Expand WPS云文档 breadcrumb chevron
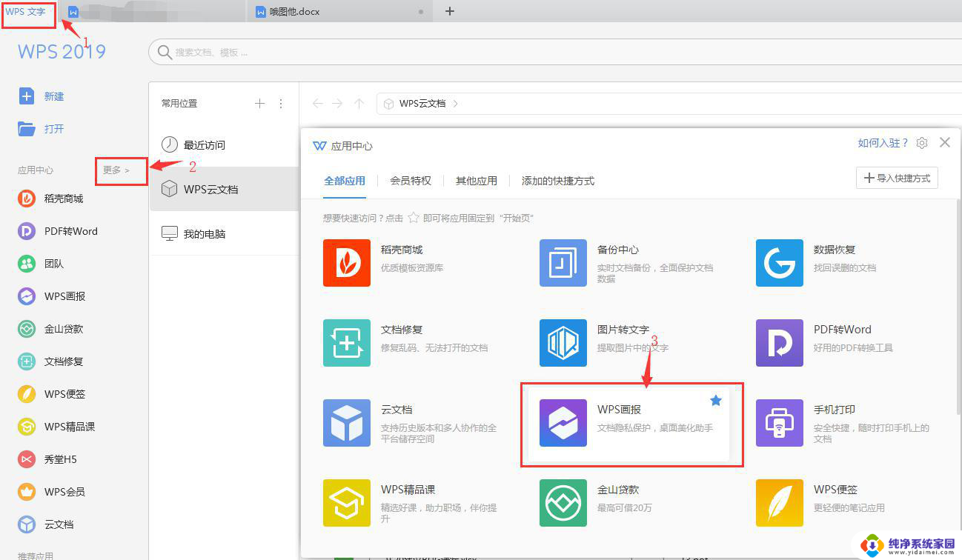962x560 pixels. click(x=455, y=104)
